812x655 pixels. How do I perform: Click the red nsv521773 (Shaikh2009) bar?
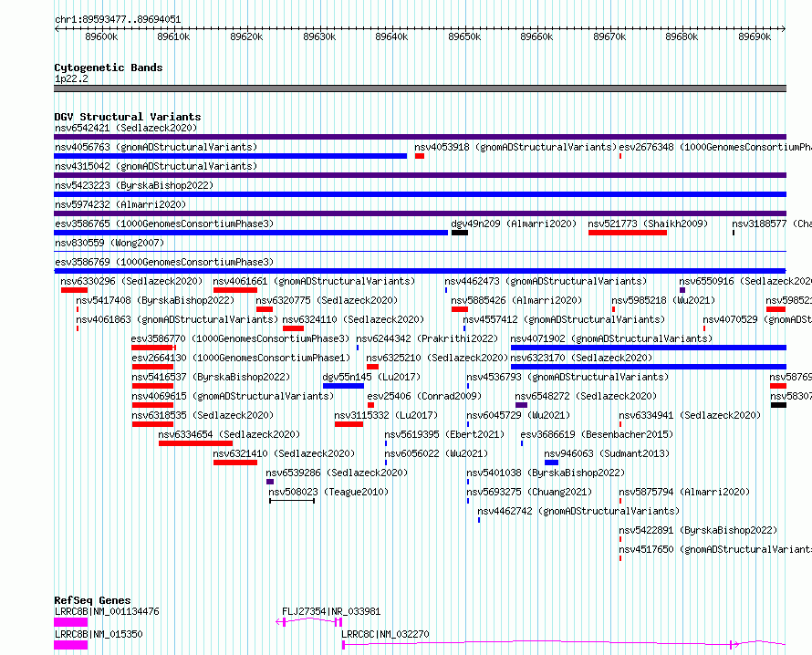click(x=628, y=233)
